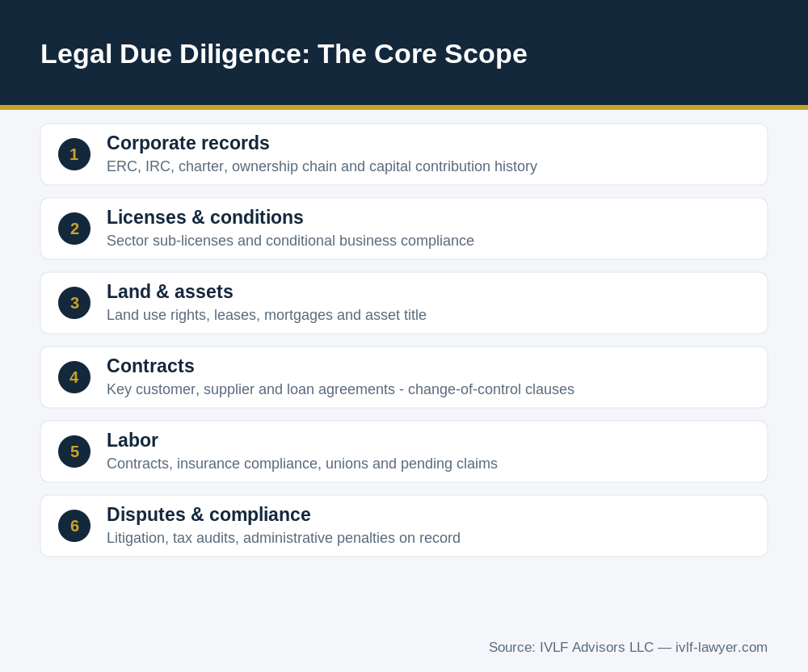The image size is (808, 672).
Task: Select the 'Corporate records' heading
Action: pyautogui.click(x=188, y=143)
